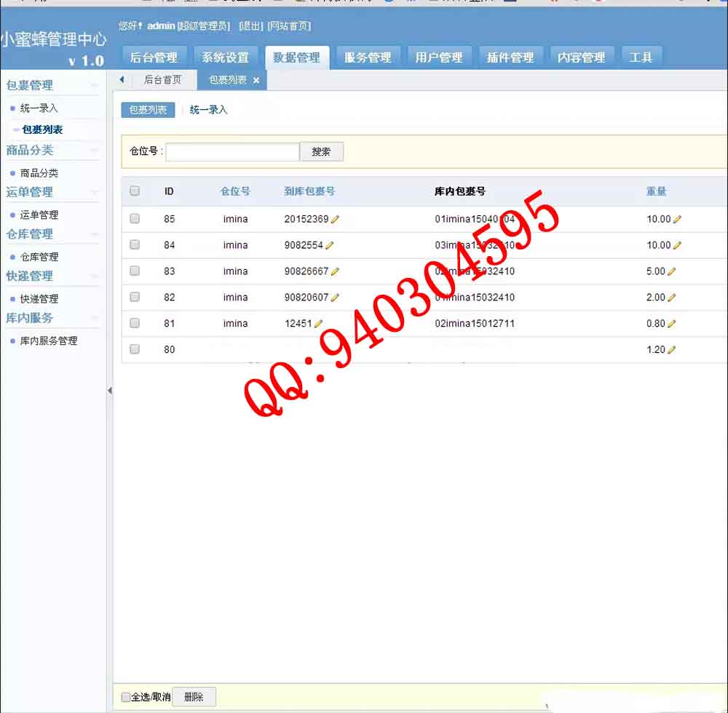Click the 删除 delete button
Image resolution: width=728 pixels, height=713 pixels.
194,697
